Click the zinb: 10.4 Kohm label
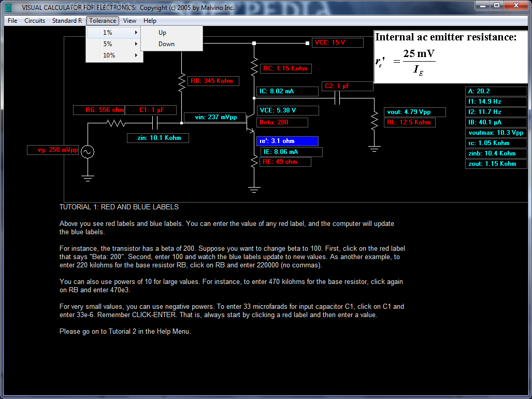This screenshot has height=399, width=532. coord(496,153)
